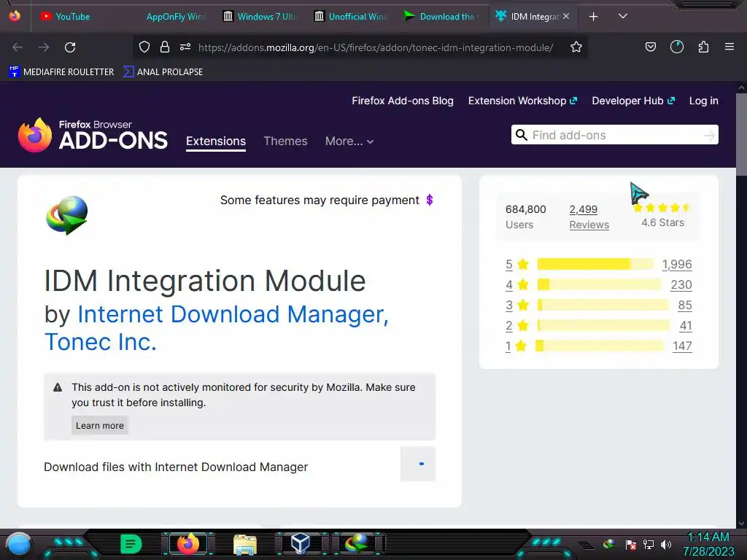Switch to the Download the tab

440,17
